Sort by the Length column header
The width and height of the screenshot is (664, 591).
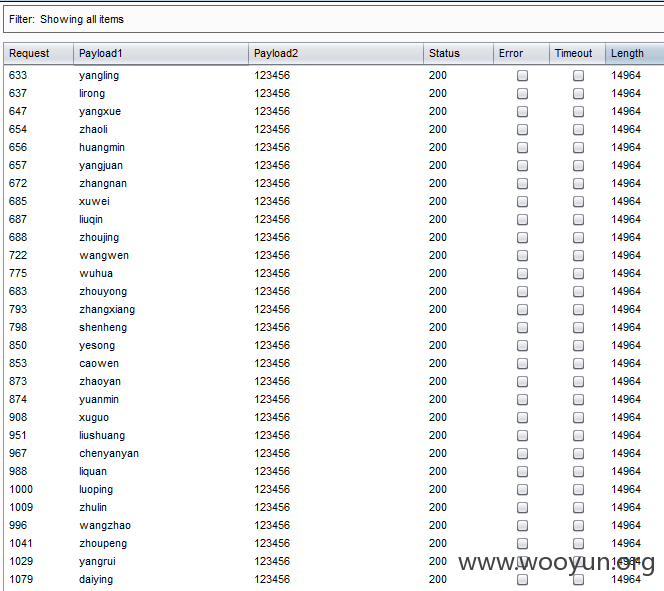pos(635,53)
